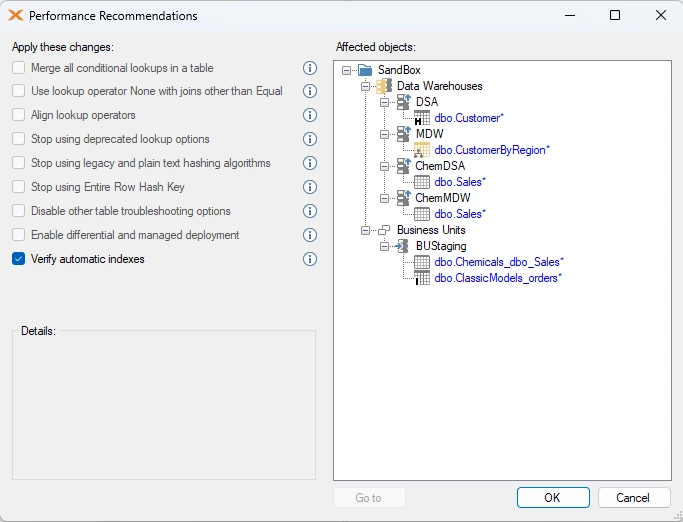This screenshot has height=522, width=683.
Task: Click the SandBox folder icon
Action: click(x=365, y=70)
